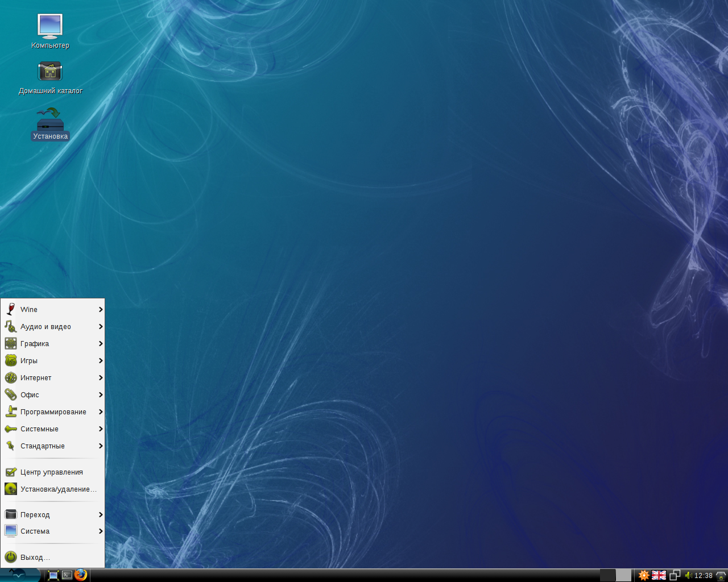The image size is (728, 582).
Task: Expand the Wine submenu arrow
Action: pyautogui.click(x=101, y=309)
